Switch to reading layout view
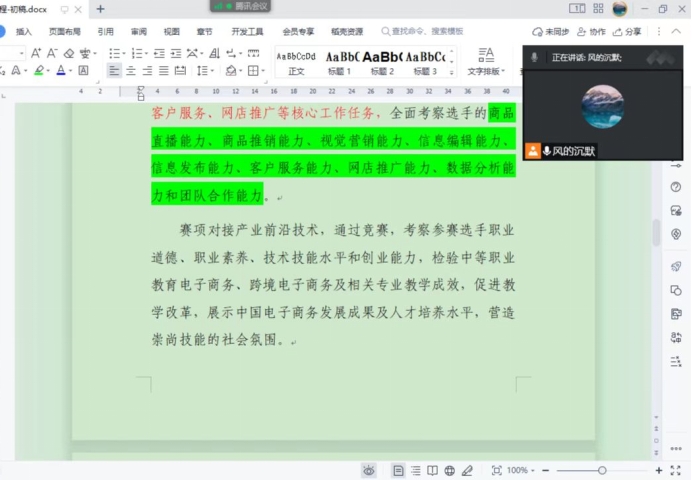Image resolution: width=692 pixels, height=480 pixels. [432, 471]
